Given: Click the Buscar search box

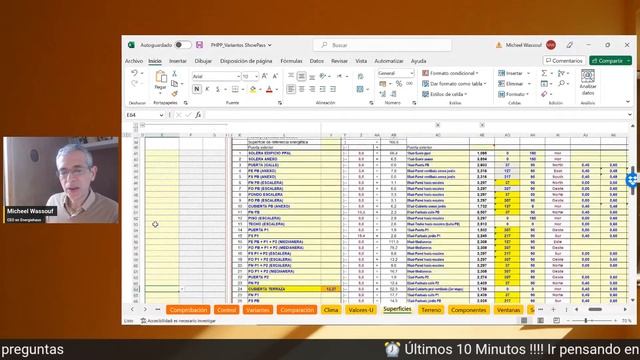Looking at the screenshot, I should tap(382, 45).
